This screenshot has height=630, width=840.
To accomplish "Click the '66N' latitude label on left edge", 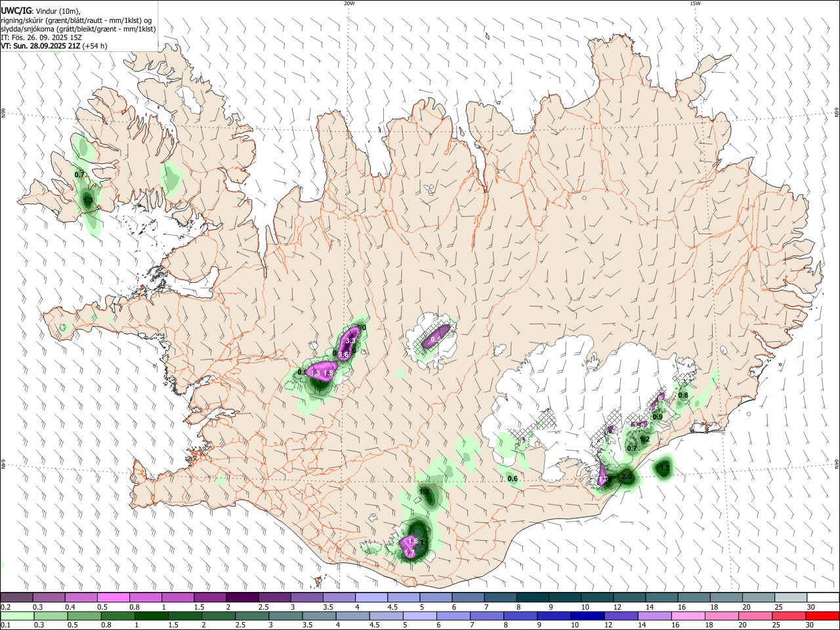I will click(x=3, y=113).
